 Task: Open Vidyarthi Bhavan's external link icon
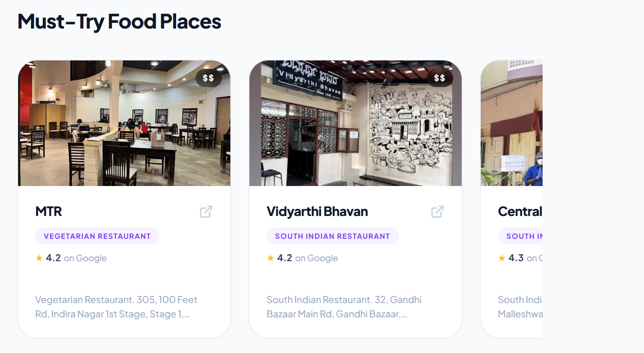437,211
